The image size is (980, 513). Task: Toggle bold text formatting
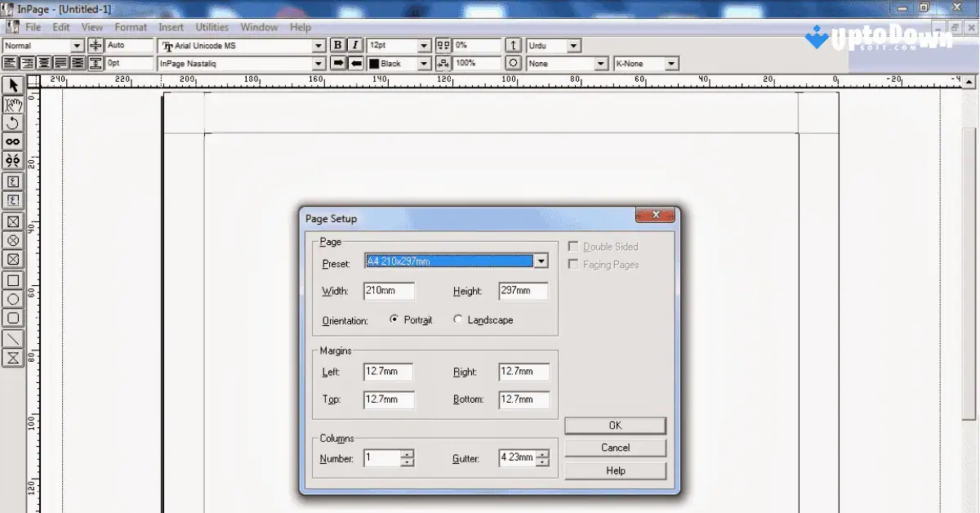point(338,45)
